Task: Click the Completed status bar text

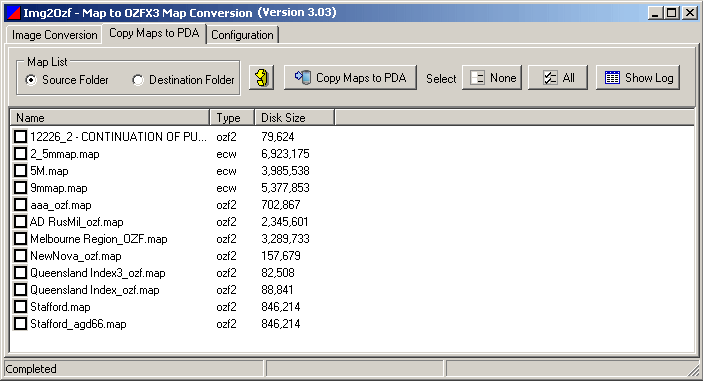Action: tap(31, 369)
